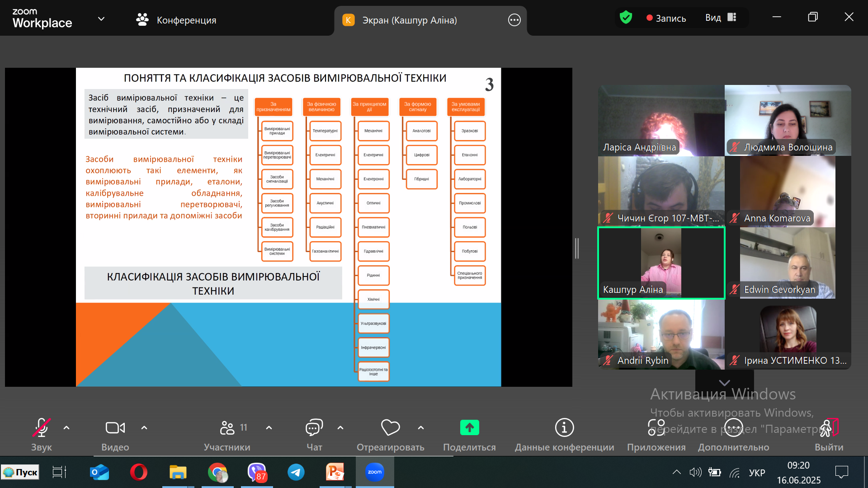Image resolution: width=868 pixels, height=488 pixels.
Task: Open the Приложения apps icon
Action: 656,427
